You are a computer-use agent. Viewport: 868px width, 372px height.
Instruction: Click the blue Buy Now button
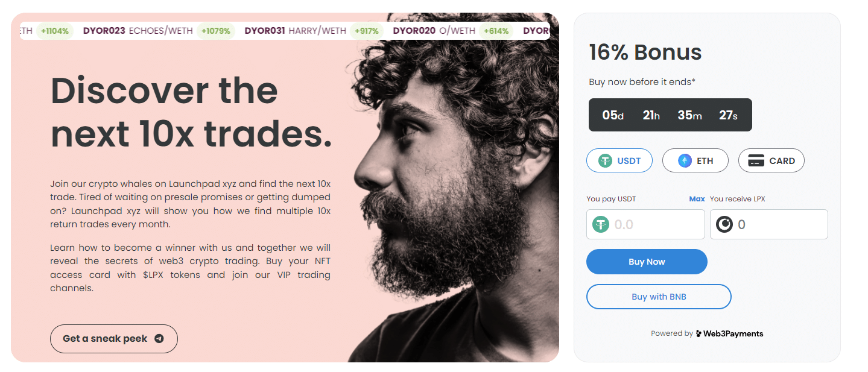647,262
